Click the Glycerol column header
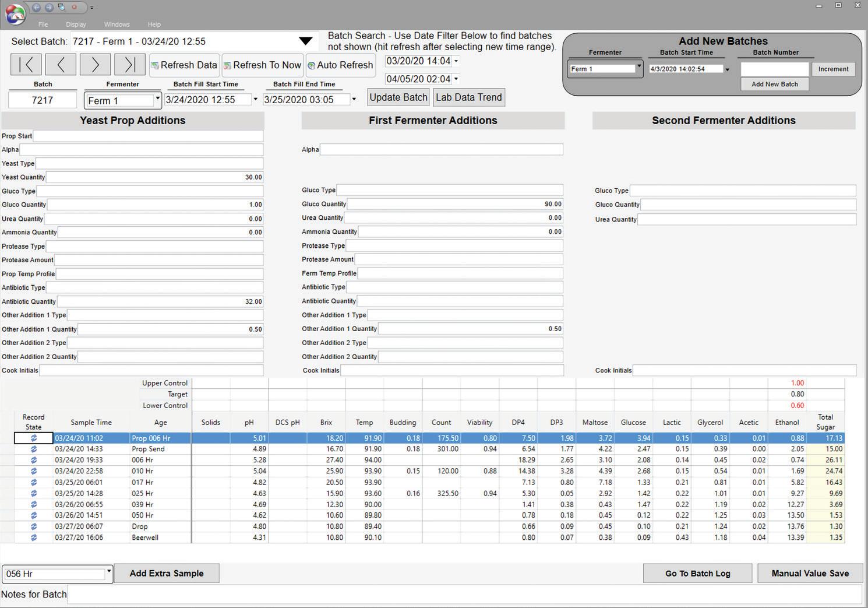Viewport: 868px width, 608px height. coord(710,422)
